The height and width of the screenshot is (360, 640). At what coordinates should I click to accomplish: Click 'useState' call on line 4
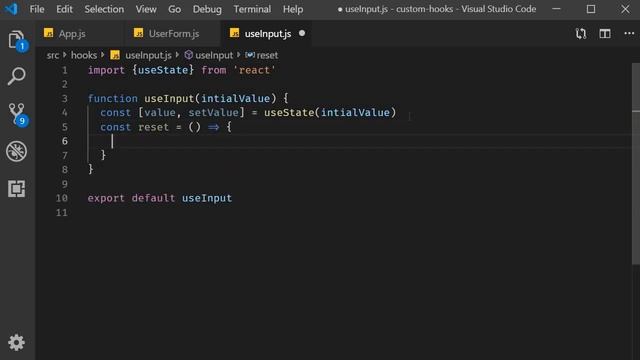pos(289,113)
